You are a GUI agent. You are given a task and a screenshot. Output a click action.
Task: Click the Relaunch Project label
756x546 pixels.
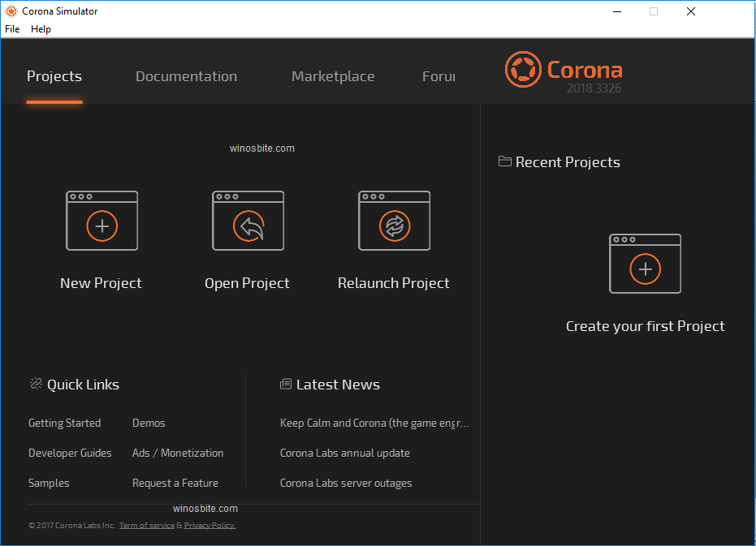point(394,283)
